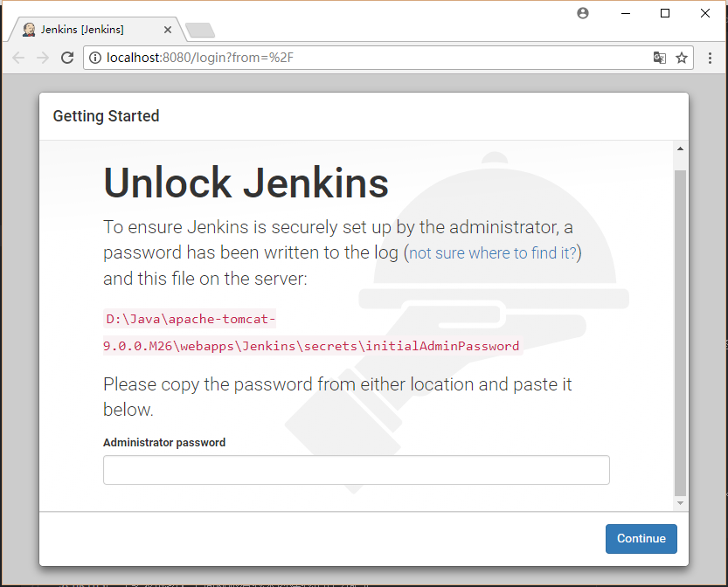Click the Continue button

coord(641,538)
